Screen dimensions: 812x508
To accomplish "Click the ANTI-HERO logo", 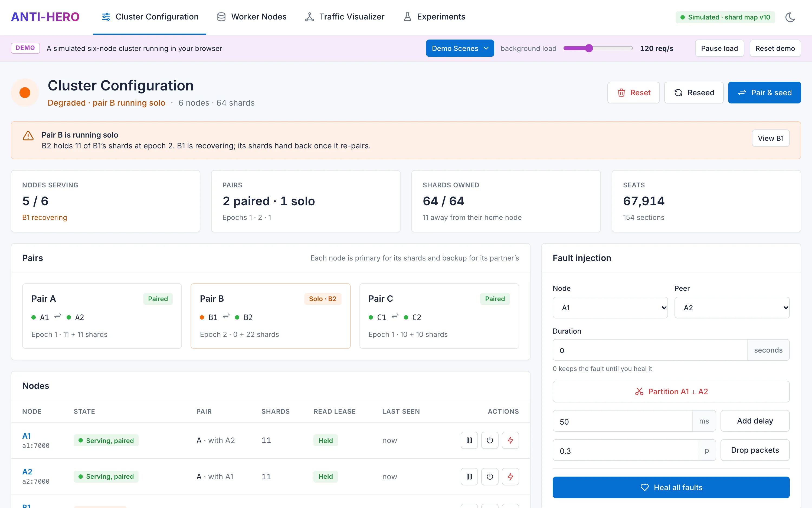I will pyautogui.click(x=45, y=17).
